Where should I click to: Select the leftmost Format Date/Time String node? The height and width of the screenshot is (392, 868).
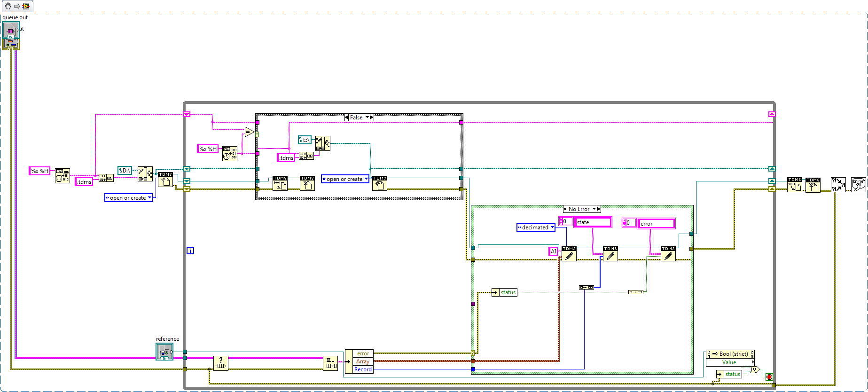63,176
